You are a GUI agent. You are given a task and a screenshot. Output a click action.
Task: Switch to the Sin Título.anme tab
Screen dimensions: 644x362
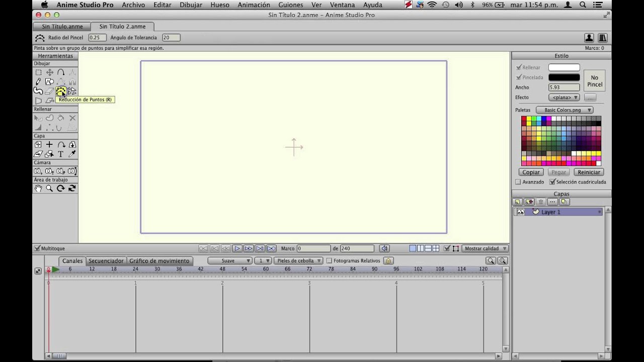click(62, 27)
